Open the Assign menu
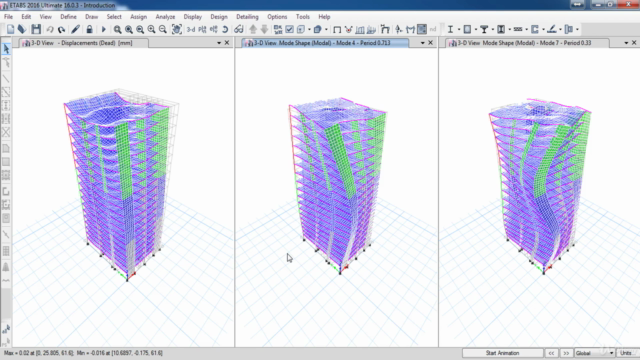 pyautogui.click(x=138, y=17)
